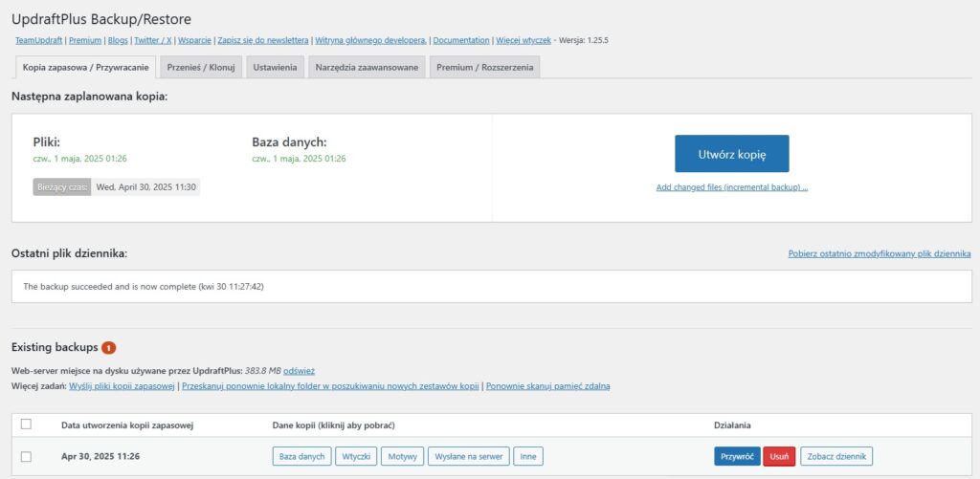Open the Twitter / X link
Screen dimensions: 980x479
[x=153, y=40]
